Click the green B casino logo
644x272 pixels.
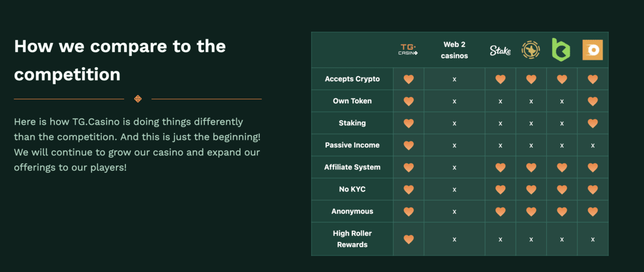(561, 50)
